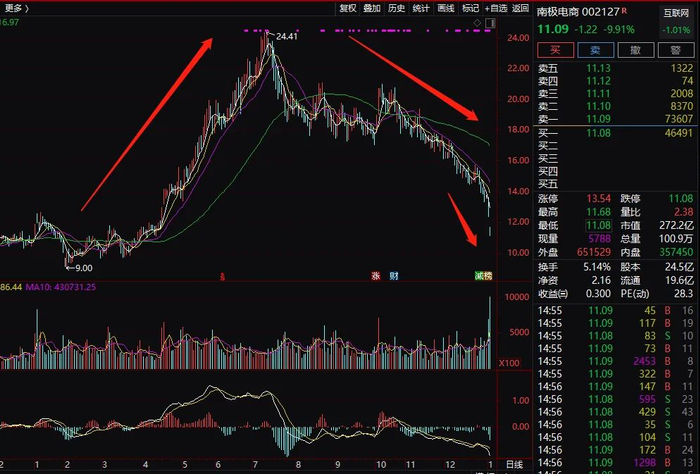The image size is (700, 474).
Task: Click the 外盘 value 651529
Action: click(594, 252)
